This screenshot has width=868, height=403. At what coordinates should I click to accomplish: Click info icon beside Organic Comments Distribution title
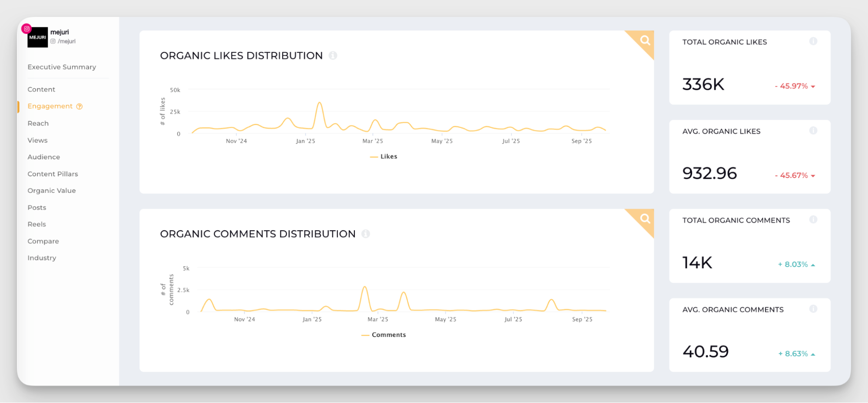(366, 234)
